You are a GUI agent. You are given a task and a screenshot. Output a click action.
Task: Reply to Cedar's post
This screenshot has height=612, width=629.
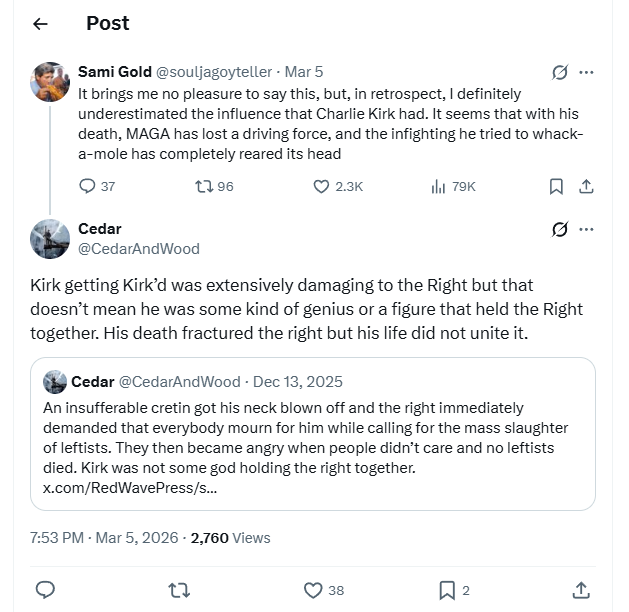tap(45, 590)
